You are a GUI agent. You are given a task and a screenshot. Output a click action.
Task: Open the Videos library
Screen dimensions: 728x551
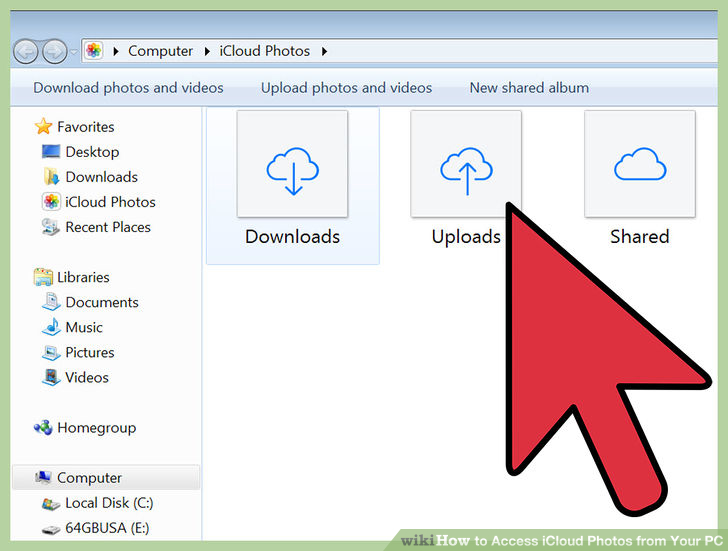pyautogui.click(x=87, y=377)
